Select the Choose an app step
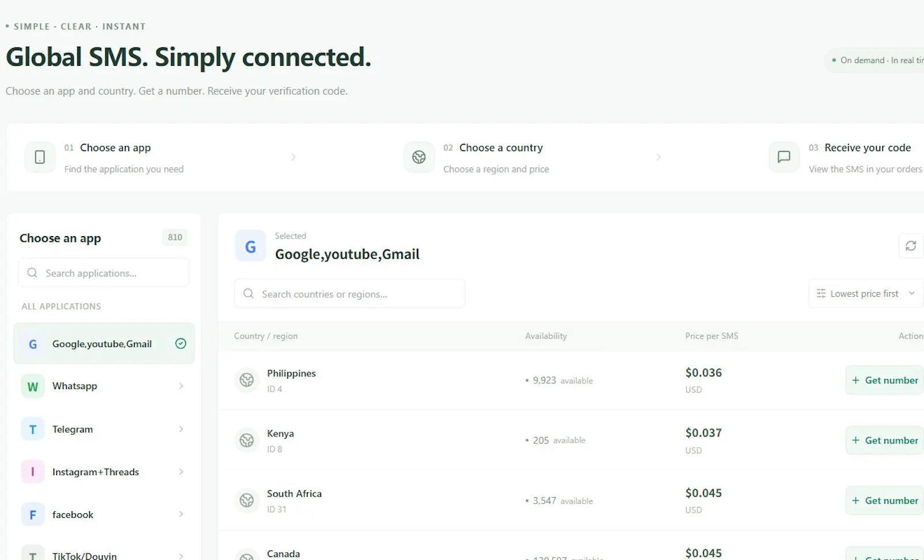The width and height of the screenshot is (924, 560). point(104,157)
